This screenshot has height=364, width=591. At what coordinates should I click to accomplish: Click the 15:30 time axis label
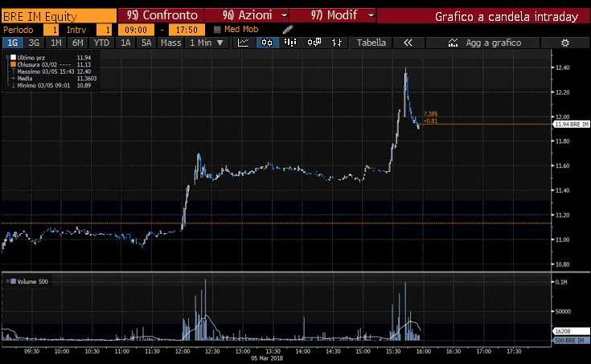click(393, 351)
